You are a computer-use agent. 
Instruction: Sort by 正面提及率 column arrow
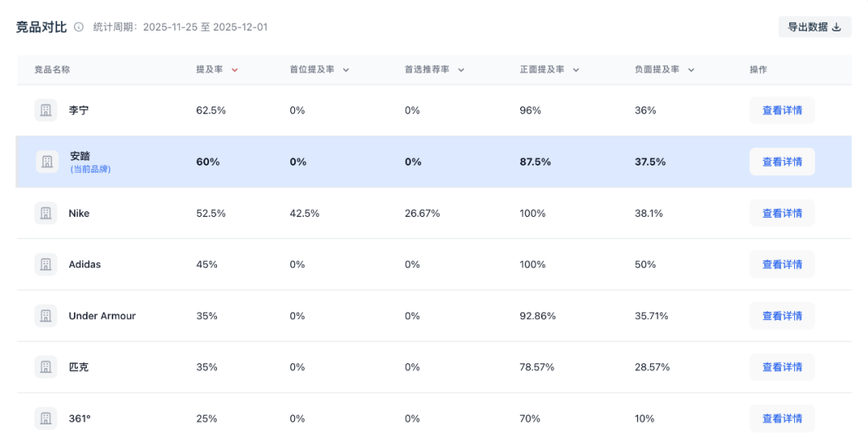[x=575, y=70]
